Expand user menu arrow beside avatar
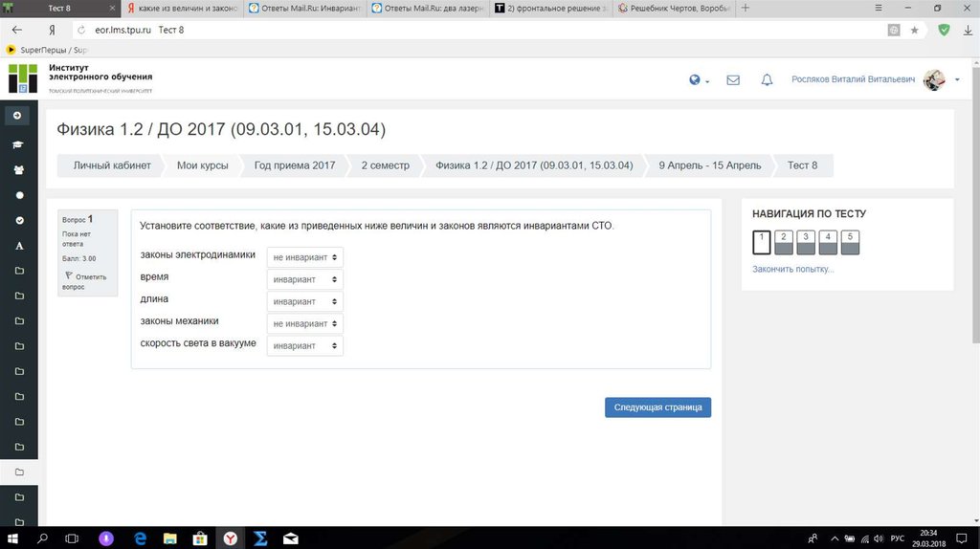Image resolution: width=980 pixels, height=549 pixels. tap(957, 80)
